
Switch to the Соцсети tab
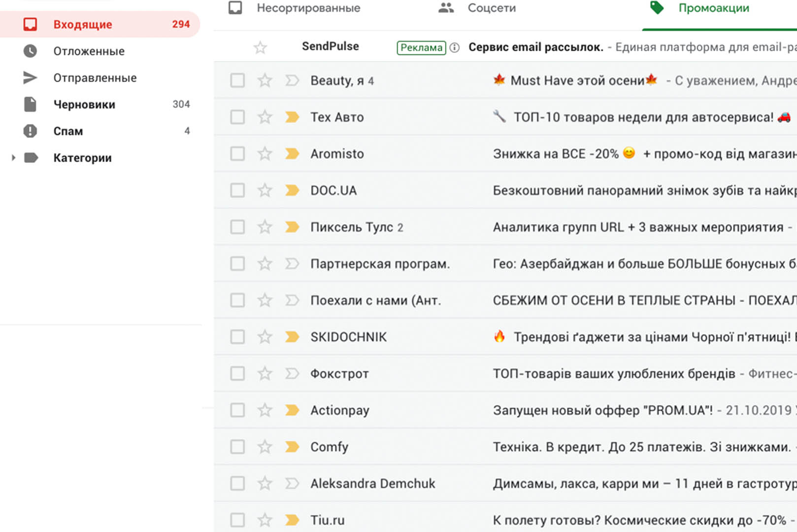tap(477, 8)
